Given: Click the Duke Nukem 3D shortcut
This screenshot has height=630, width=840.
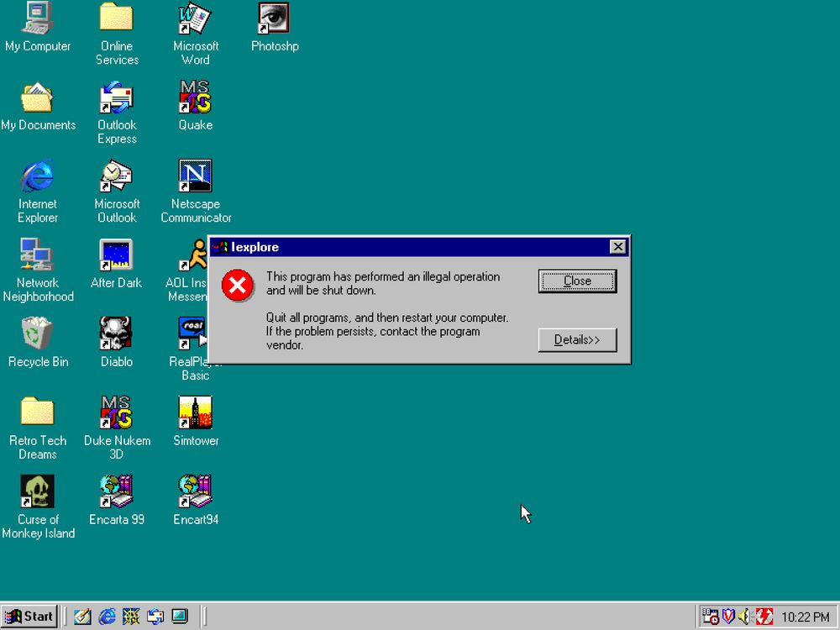Looking at the screenshot, I should (x=117, y=428).
